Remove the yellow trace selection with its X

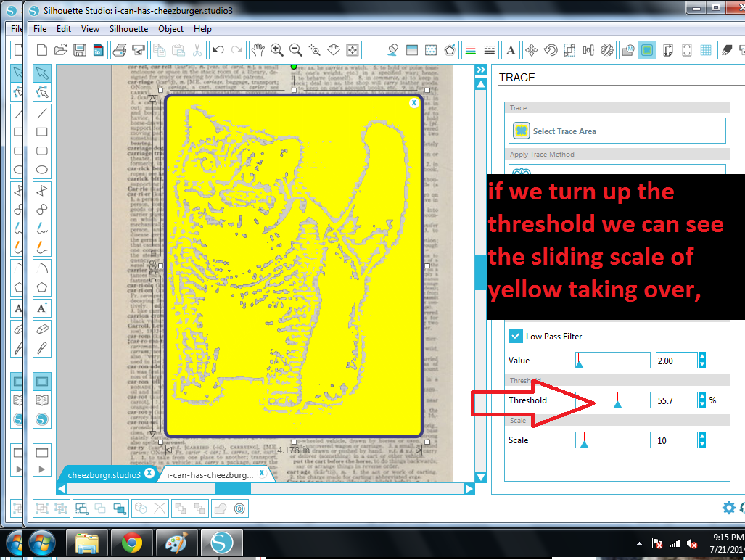click(x=413, y=102)
